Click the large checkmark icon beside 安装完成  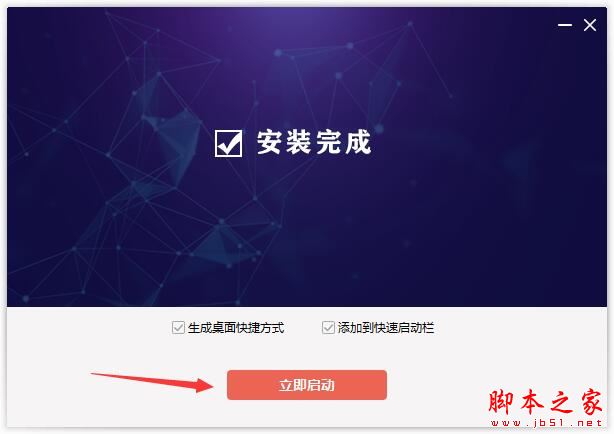point(228,143)
